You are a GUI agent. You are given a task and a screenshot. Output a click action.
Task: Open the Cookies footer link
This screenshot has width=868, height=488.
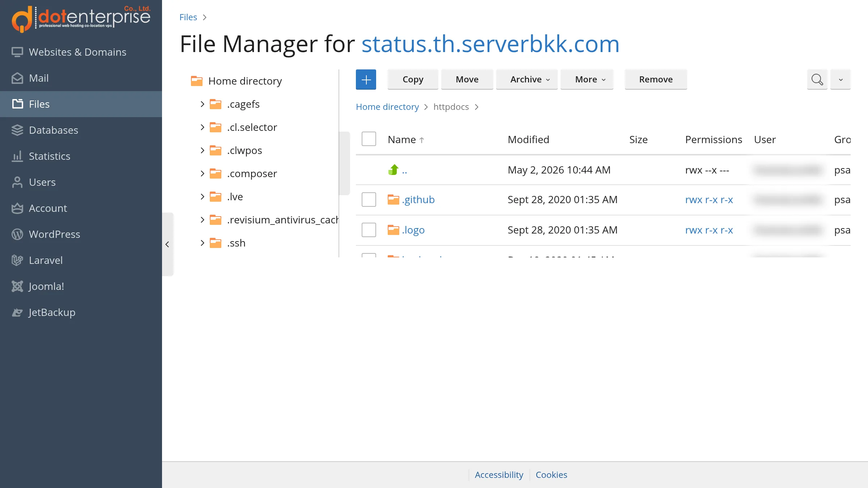[x=551, y=475]
